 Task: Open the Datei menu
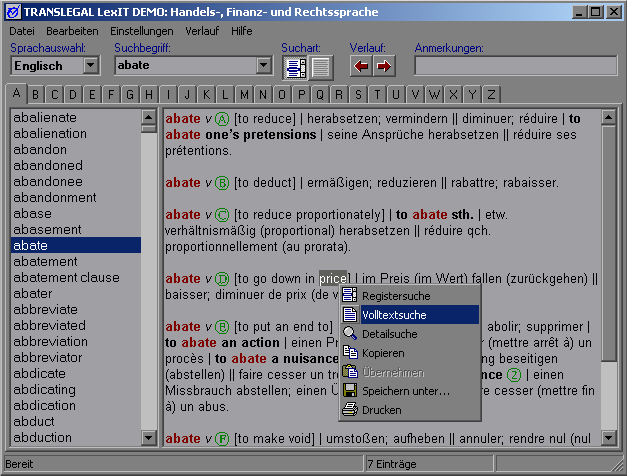[22, 31]
